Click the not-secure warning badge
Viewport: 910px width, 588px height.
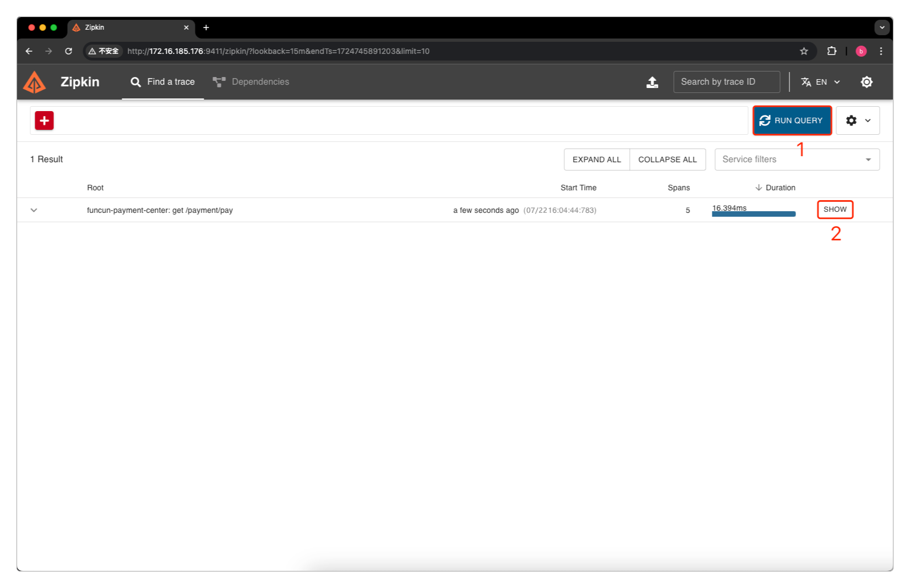(x=103, y=51)
